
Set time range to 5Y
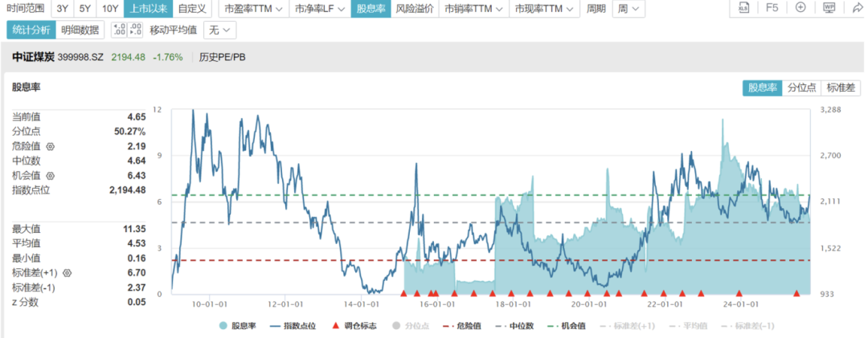[84, 9]
